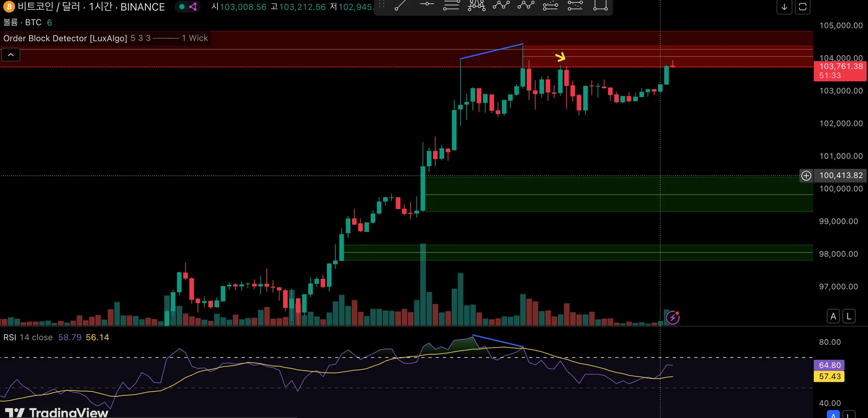Image resolution: width=868 pixels, height=418 pixels.
Task: Select the blue trend line above the price highs
Action: [491, 52]
